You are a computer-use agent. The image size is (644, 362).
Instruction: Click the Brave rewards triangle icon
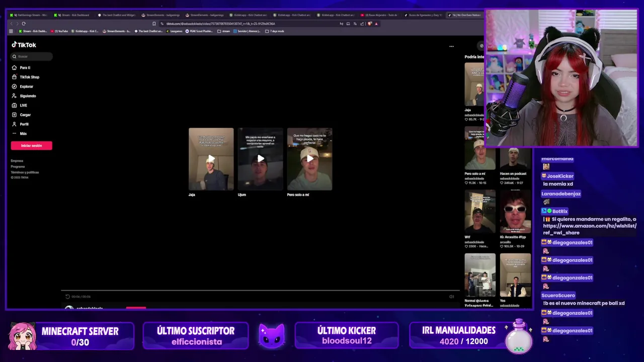click(x=376, y=24)
